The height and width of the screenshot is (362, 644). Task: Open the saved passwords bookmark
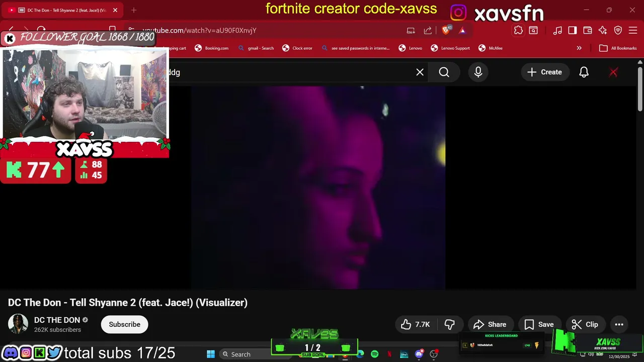[355, 48]
